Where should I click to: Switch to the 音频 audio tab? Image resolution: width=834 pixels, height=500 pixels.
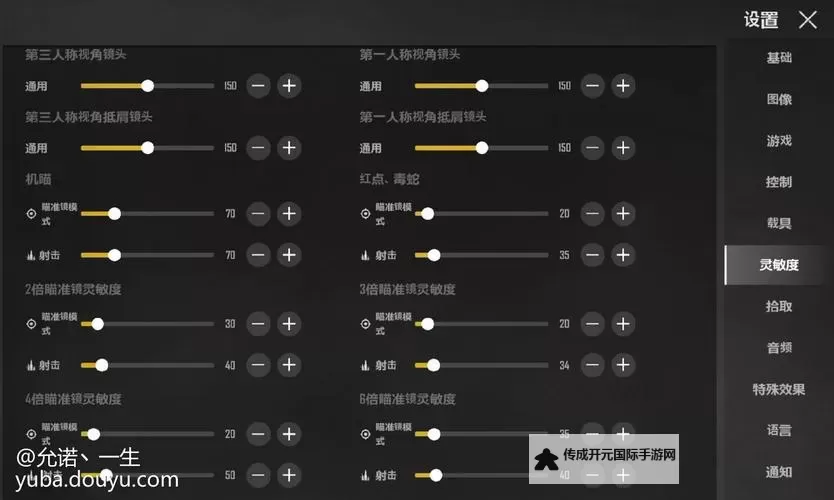tap(779, 348)
